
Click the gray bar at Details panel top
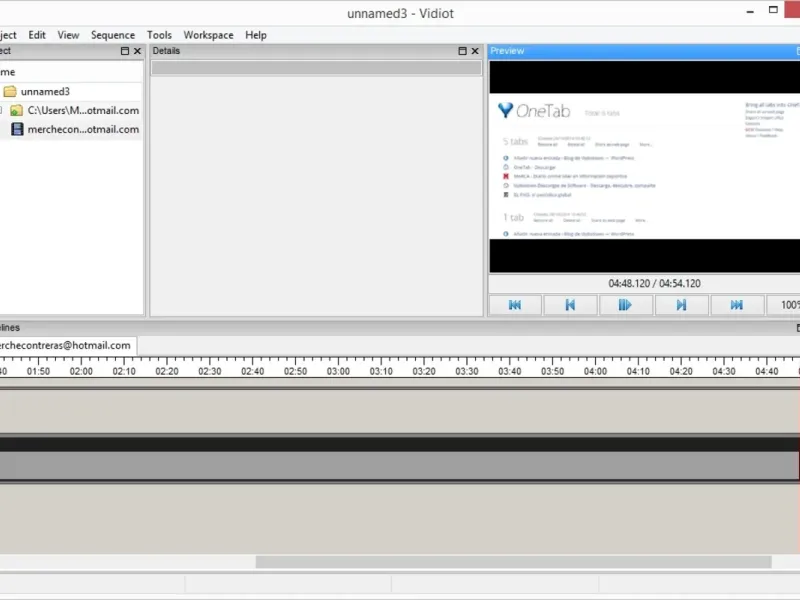tap(316, 68)
